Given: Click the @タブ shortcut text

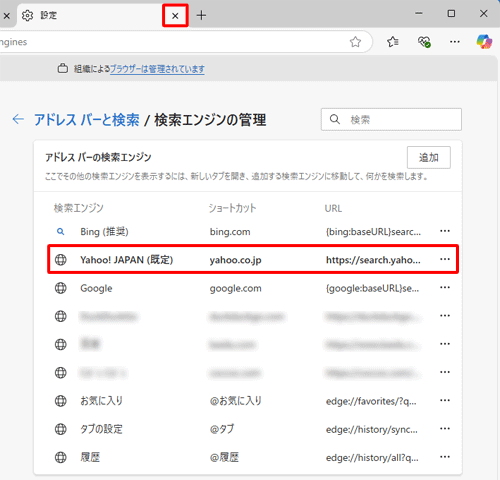Looking at the screenshot, I should pos(222,429).
